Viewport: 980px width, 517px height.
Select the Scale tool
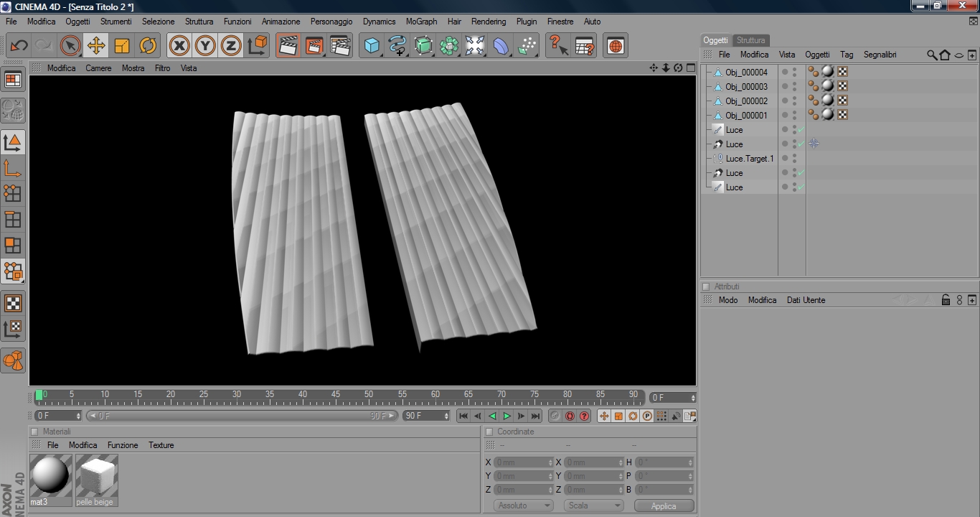122,46
